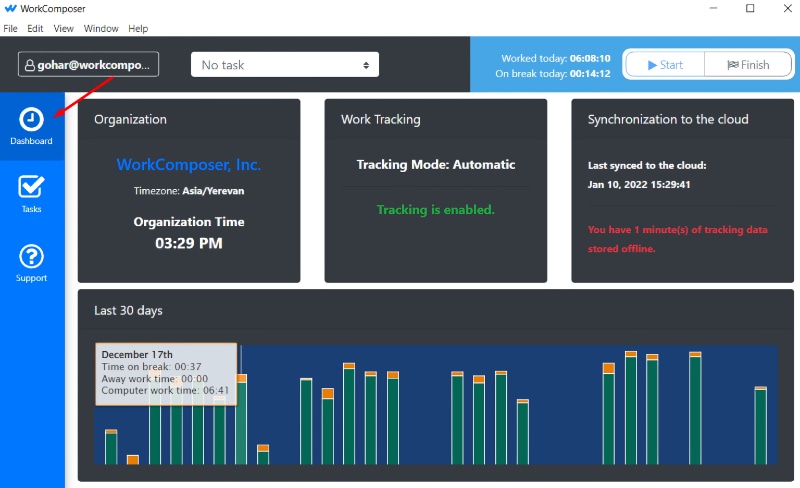Open the View menu
This screenshot has height=488, width=800.
point(64,29)
